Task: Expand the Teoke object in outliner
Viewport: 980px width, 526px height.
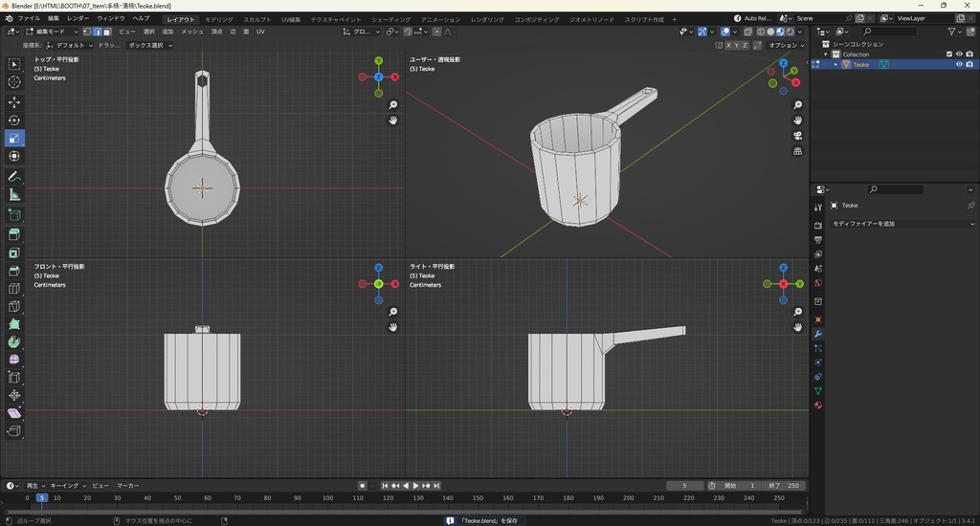Action: tap(835, 65)
